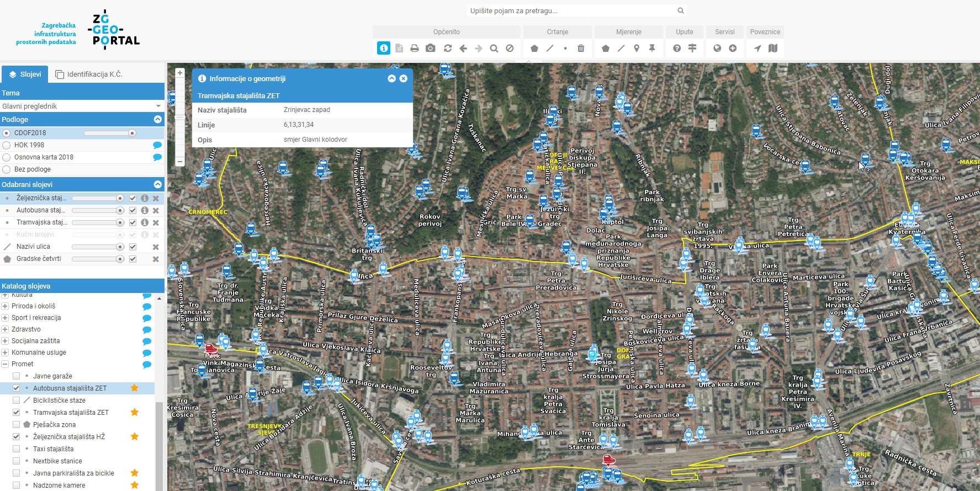Select the HOK 1998 base map radio
The image size is (980, 491).
(7, 145)
